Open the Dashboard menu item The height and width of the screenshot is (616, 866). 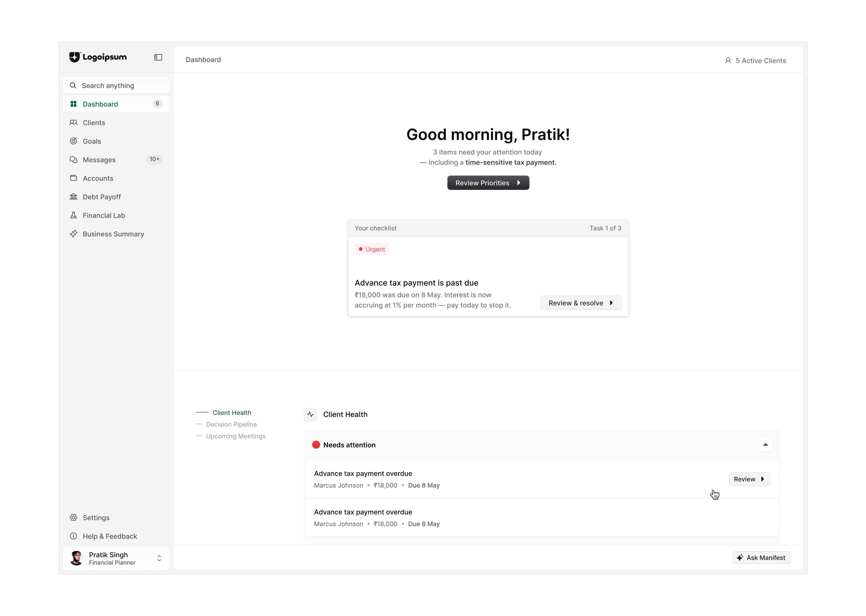[116, 104]
